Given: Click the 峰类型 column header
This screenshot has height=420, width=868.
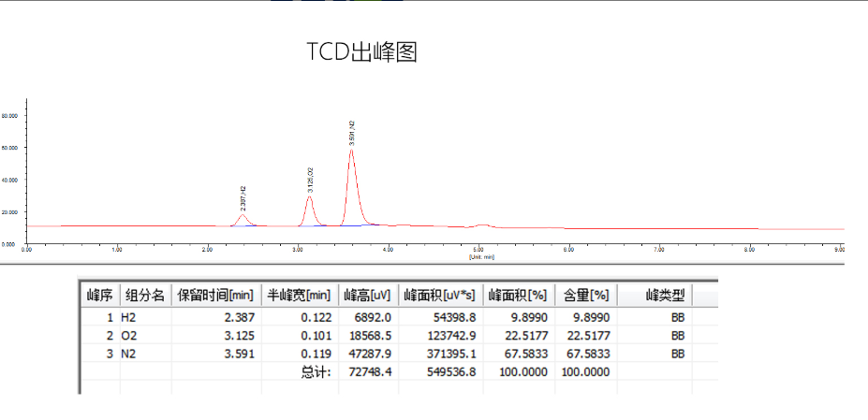Looking at the screenshot, I should (666, 296).
